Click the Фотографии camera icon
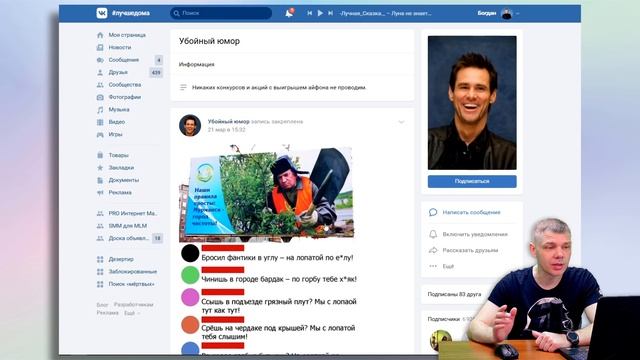 100,97
